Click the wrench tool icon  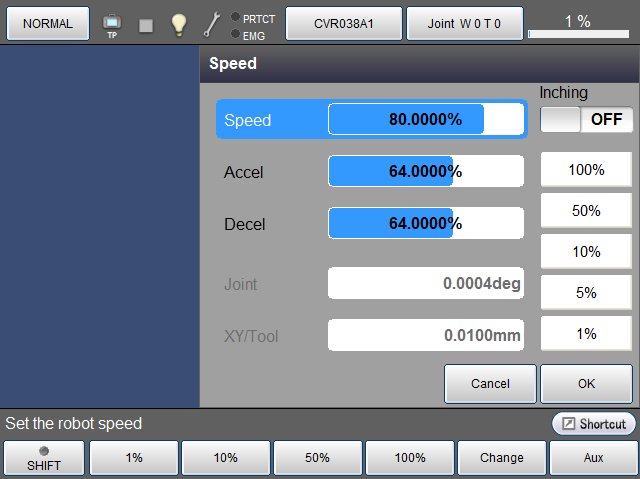pos(212,25)
